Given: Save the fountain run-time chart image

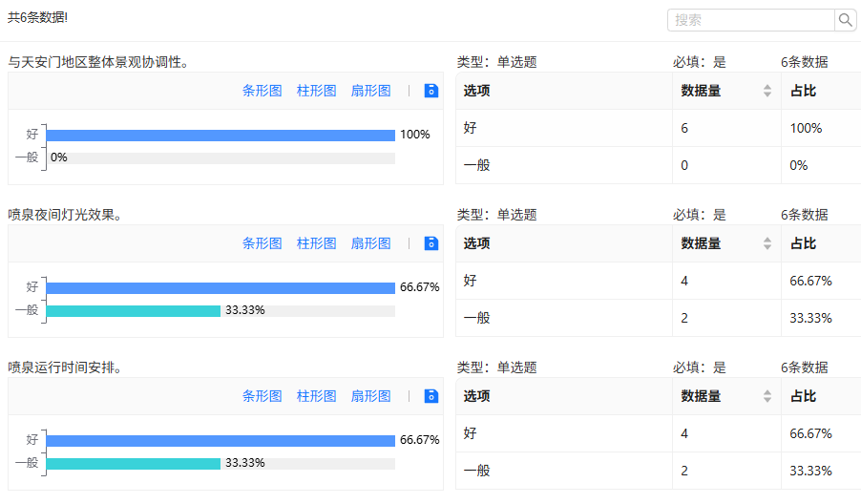Looking at the screenshot, I should (430, 396).
